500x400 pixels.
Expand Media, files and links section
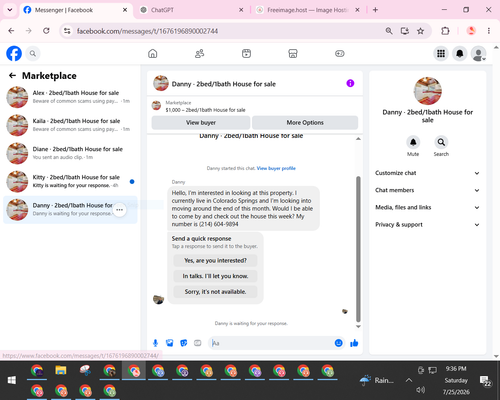tap(427, 207)
